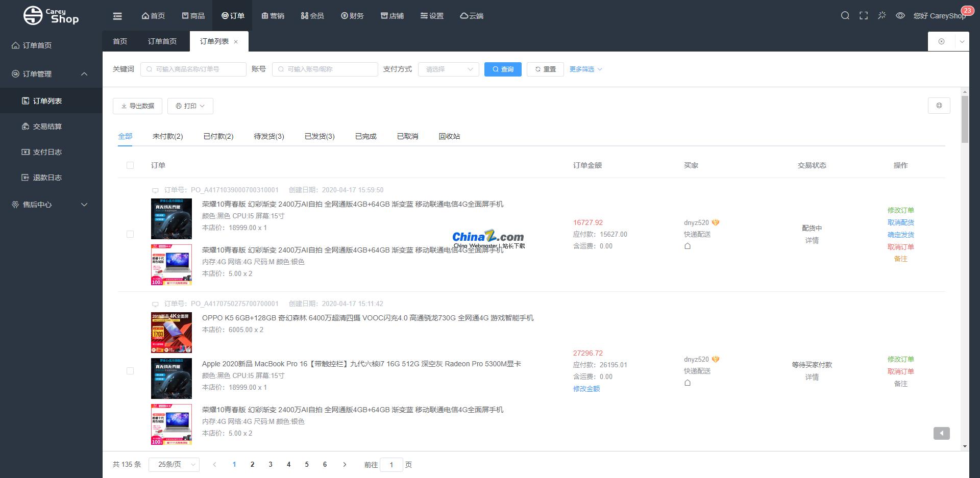
Task: Click the theme sparkle icon in header
Action: [x=882, y=16]
